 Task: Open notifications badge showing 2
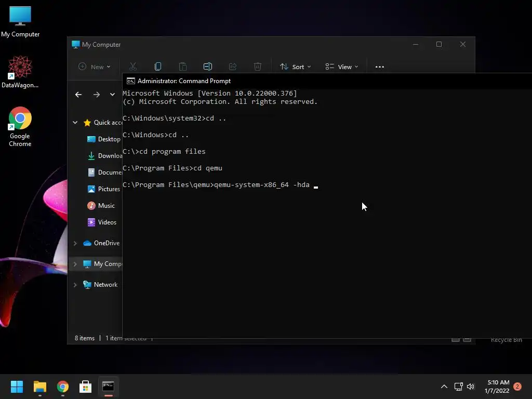coord(517,387)
